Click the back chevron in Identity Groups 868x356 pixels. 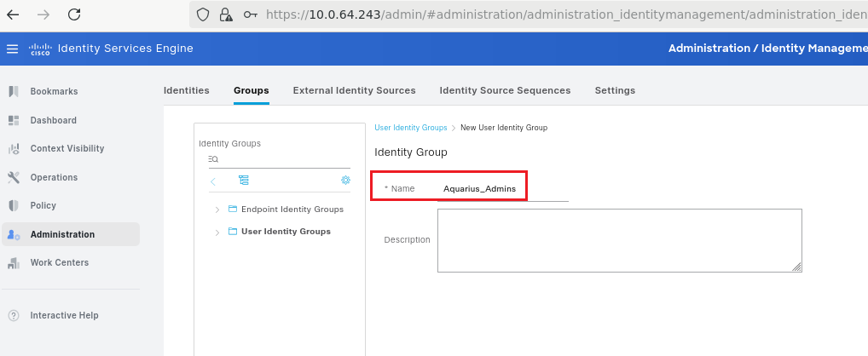pyautogui.click(x=213, y=181)
